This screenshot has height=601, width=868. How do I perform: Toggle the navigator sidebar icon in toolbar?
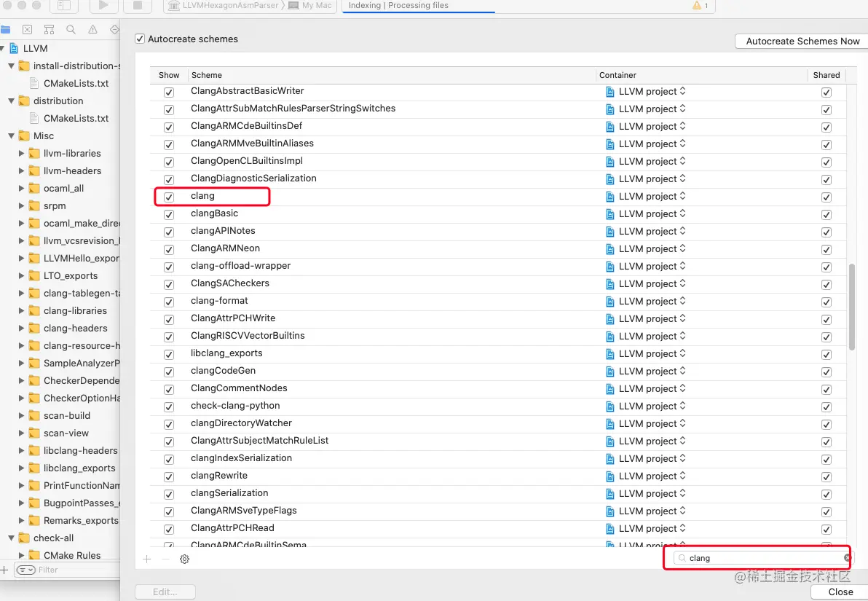click(64, 5)
